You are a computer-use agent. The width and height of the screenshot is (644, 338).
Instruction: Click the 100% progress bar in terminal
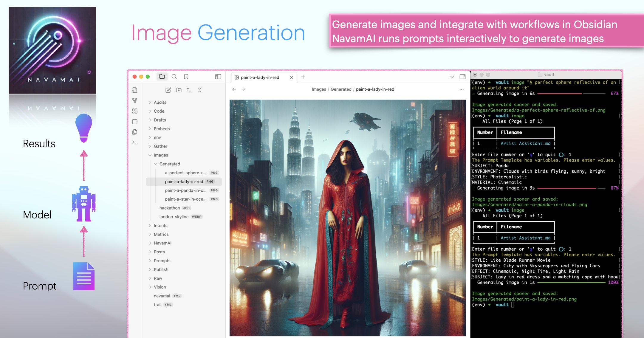(x=571, y=283)
